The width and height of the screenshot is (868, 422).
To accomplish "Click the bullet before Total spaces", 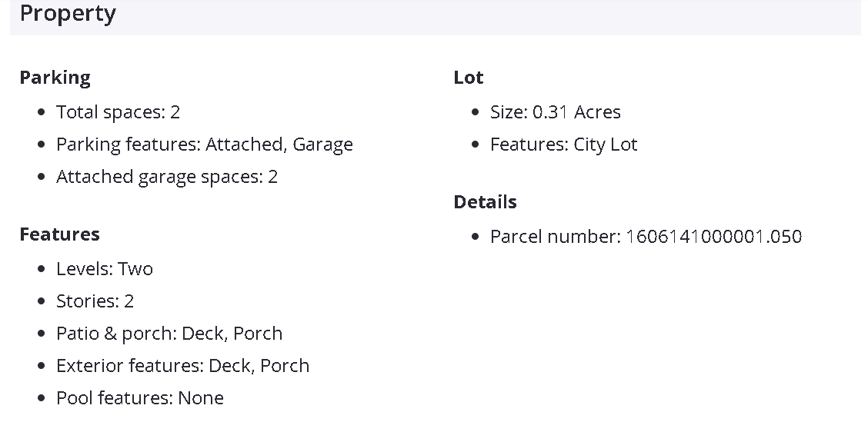I will pyautogui.click(x=42, y=113).
